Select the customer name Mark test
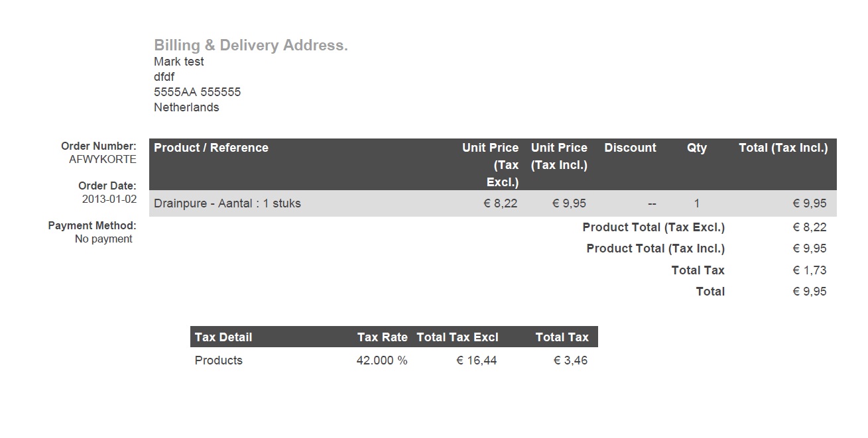868x438 pixels. 179,62
